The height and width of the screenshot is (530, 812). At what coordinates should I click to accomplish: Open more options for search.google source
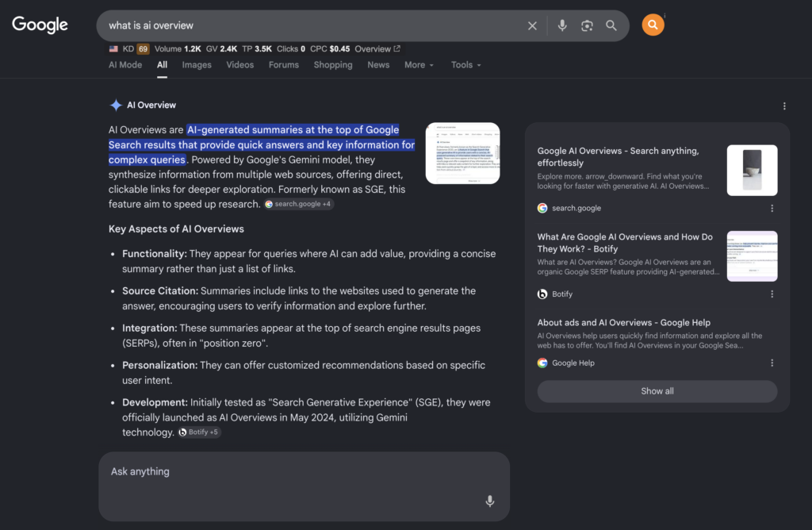click(772, 208)
